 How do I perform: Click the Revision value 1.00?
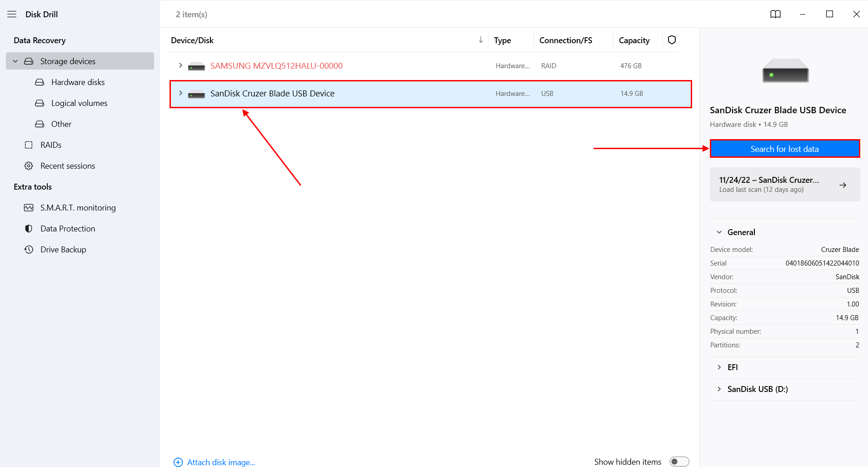point(853,304)
